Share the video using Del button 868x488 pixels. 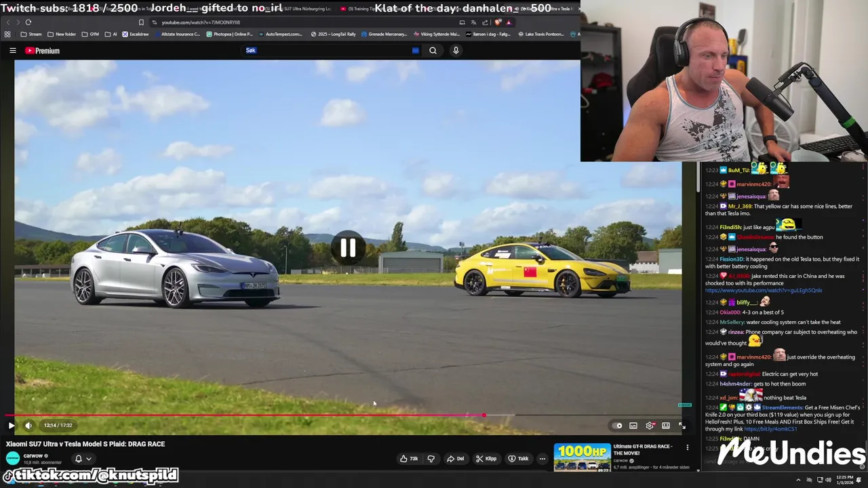[x=455, y=459]
